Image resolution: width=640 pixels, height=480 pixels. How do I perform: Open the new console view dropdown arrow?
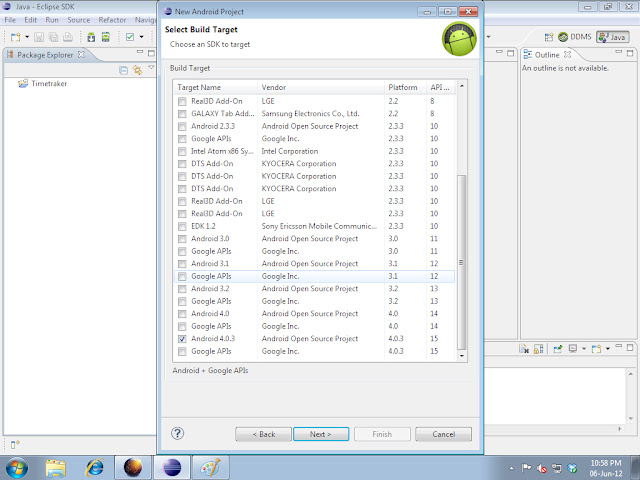[x=607, y=349]
